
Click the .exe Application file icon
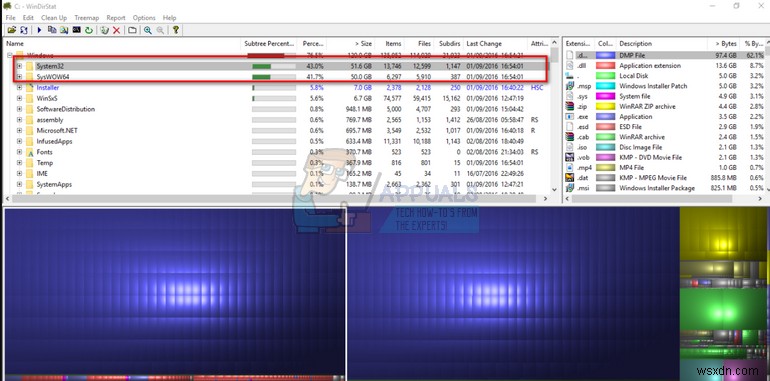[x=570, y=116]
